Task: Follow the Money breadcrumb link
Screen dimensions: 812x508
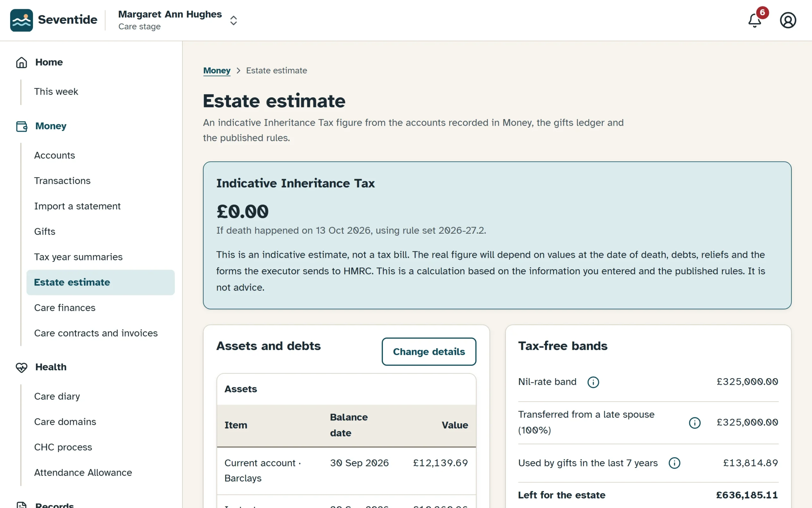Action: [x=217, y=70]
